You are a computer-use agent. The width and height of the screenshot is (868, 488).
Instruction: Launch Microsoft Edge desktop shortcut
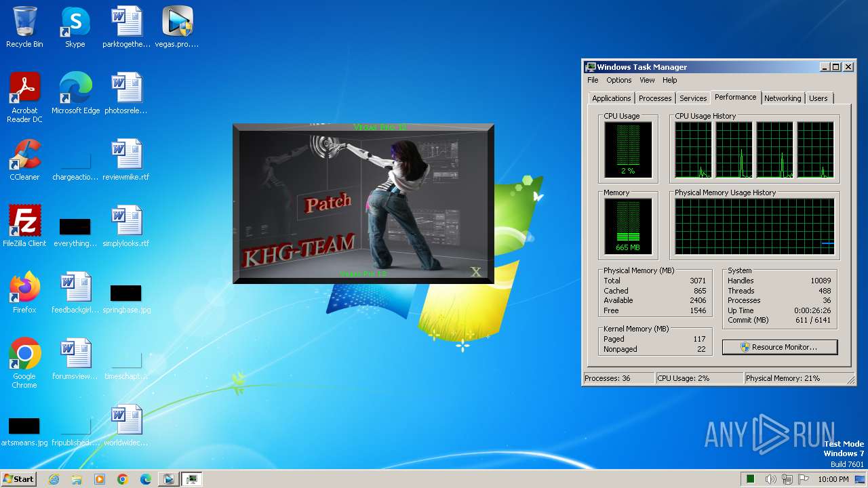[x=75, y=94]
